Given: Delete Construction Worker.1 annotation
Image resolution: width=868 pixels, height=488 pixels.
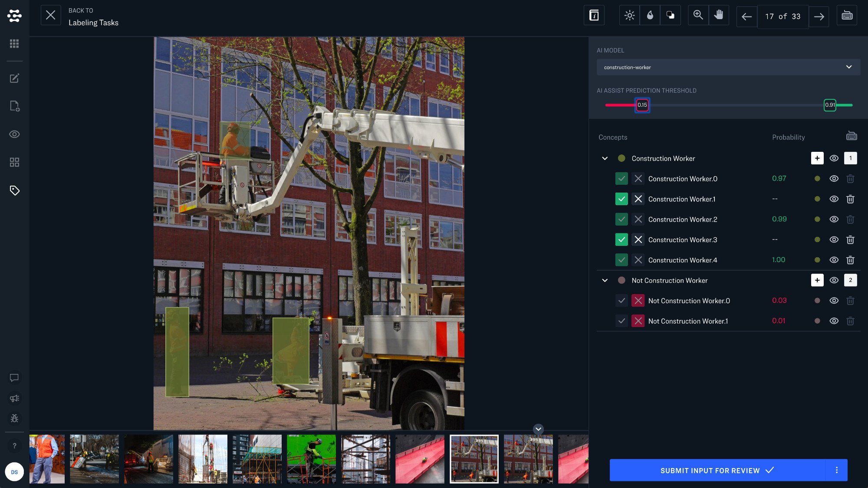Looking at the screenshot, I should pyautogui.click(x=850, y=199).
